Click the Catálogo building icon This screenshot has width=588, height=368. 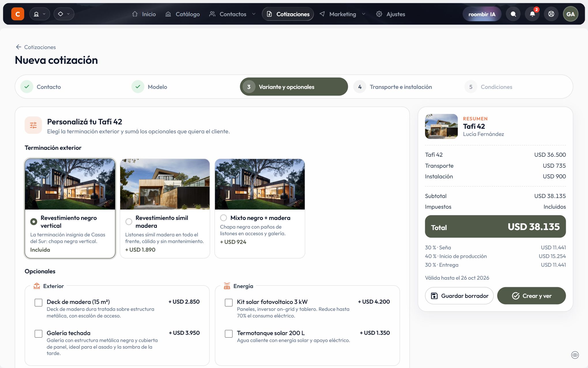[x=168, y=14]
